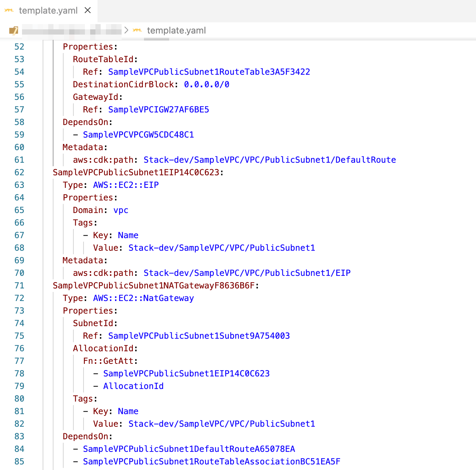
Task: Click AWS::EC2::NatGateway type value
Action: [x=143, y=298]
